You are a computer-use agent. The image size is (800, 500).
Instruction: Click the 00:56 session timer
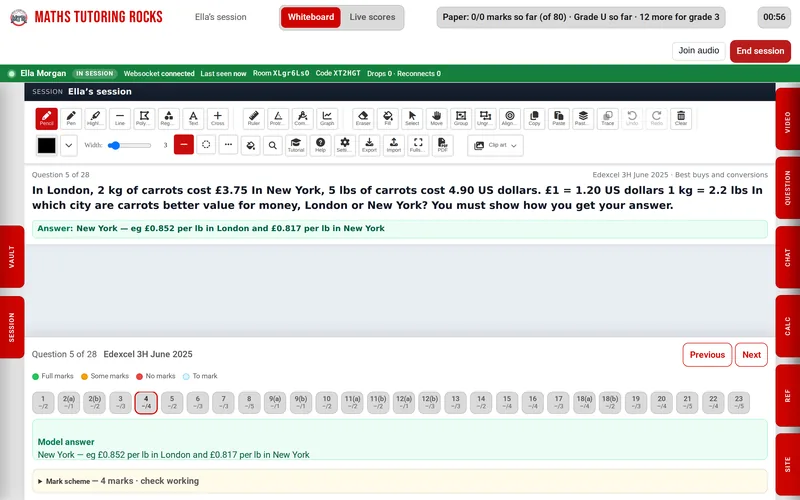[x=774, y=17]
